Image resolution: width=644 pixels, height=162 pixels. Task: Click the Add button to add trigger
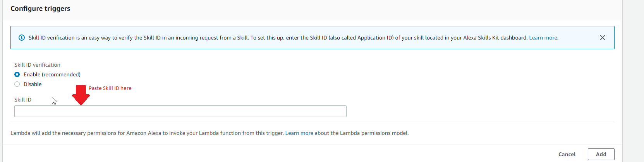pyautogui.click(x=601, y=154)
